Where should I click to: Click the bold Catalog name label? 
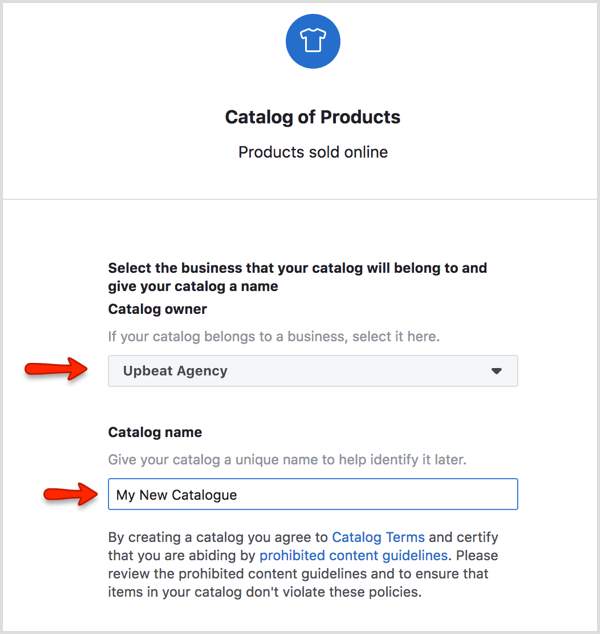(x=155, y=432)
